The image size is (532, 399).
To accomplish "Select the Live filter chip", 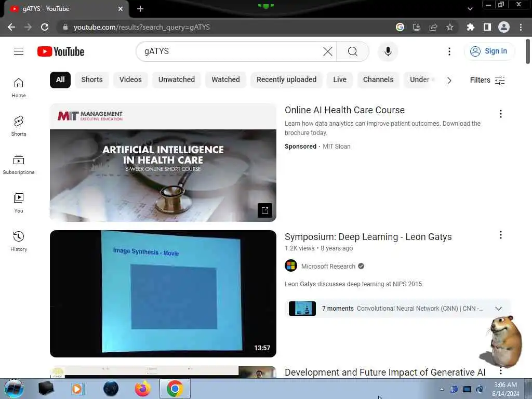I will click(x=340, y=79).
